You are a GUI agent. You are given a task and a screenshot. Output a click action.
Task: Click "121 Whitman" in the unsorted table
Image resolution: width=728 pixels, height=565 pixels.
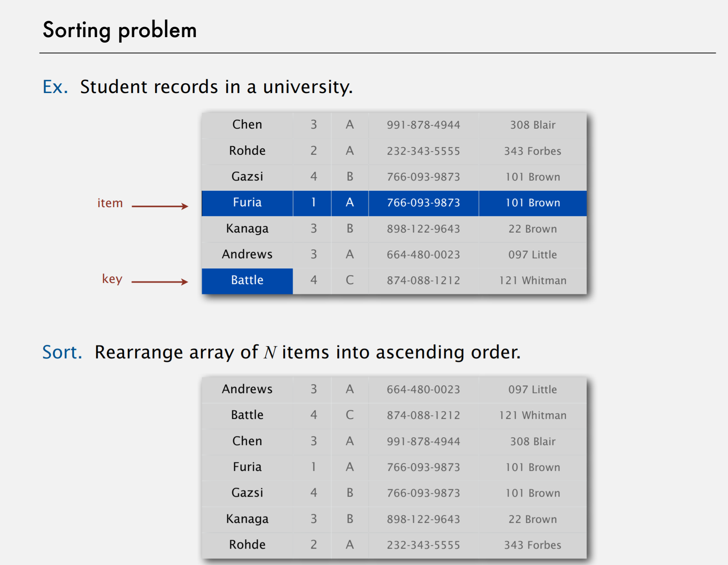coord(532,281)
